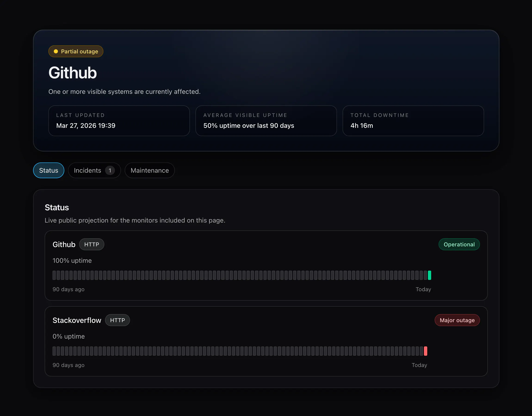
Task: Click the green Operational status badge
Action: 459,244
